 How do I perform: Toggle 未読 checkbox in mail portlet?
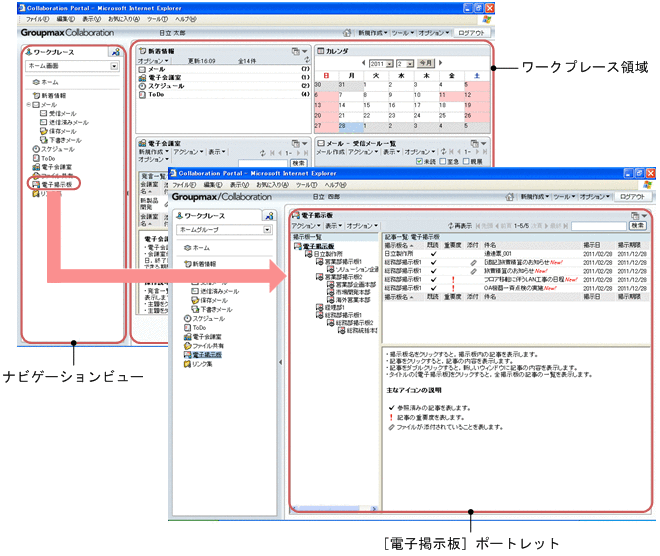[418, 161]
